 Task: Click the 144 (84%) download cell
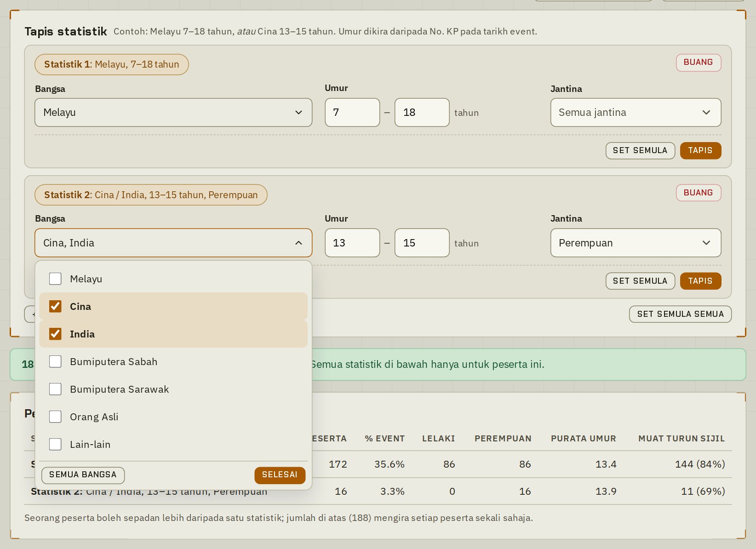click(699, 464)
